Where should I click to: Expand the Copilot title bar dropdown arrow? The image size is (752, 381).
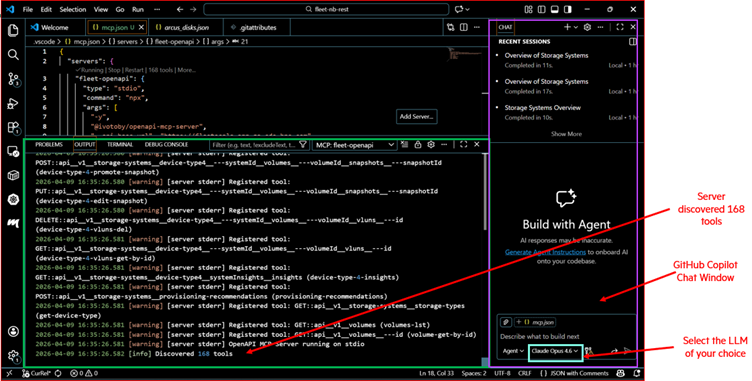[x=467, y=9]
